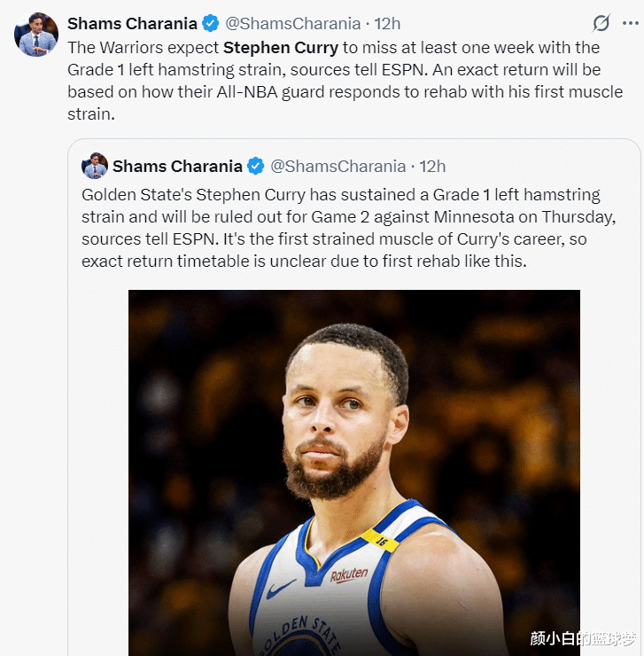
Task: Click the Grok icon on the tweet
Action: tap(602, 23)
